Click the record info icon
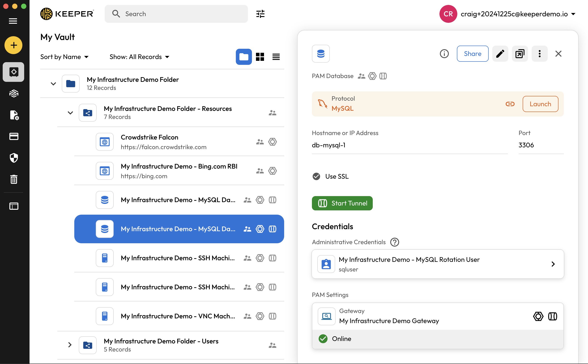This screenshot has width=588, height=364. pyautogui.click(x=444, y=54)
